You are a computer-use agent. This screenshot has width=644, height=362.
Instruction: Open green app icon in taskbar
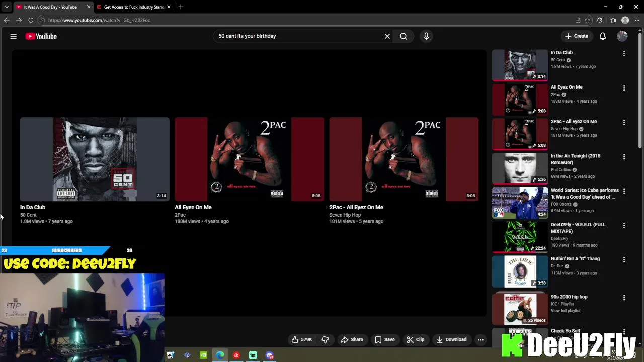tap(253, 355)
